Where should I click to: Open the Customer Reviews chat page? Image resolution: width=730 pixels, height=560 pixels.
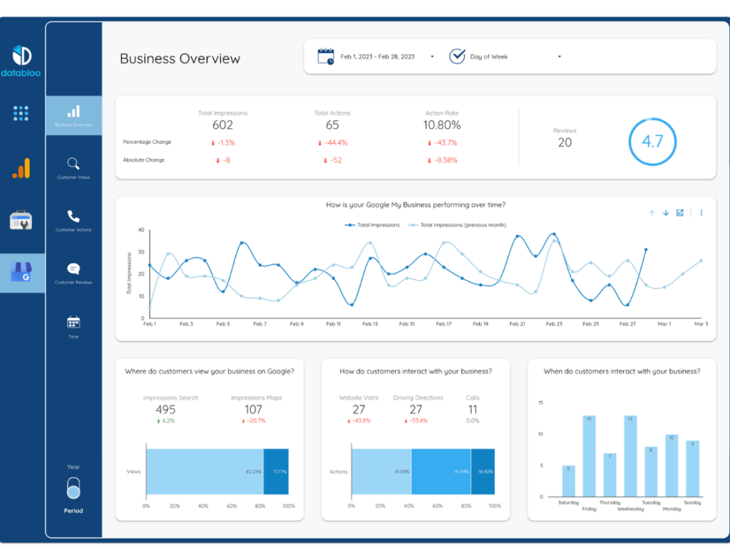pos(73,274)
